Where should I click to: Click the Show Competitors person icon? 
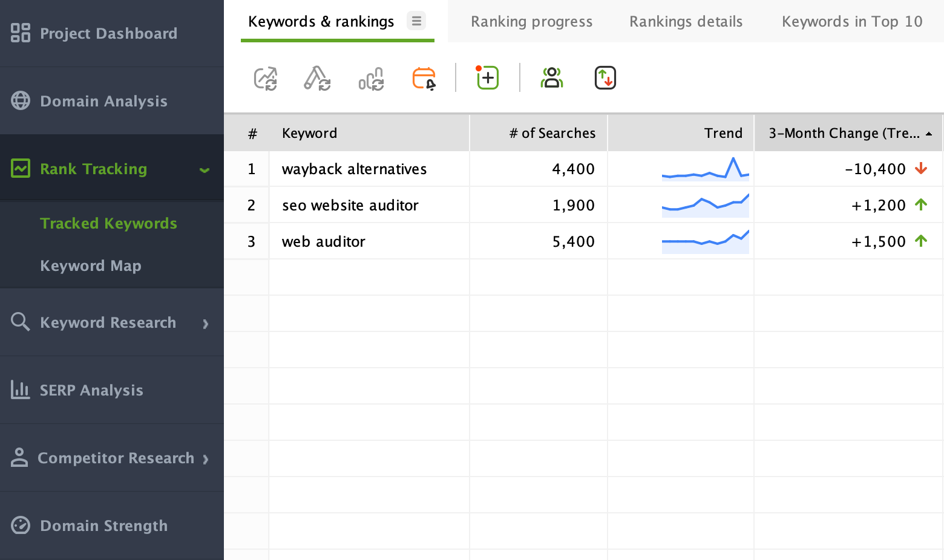552,77
